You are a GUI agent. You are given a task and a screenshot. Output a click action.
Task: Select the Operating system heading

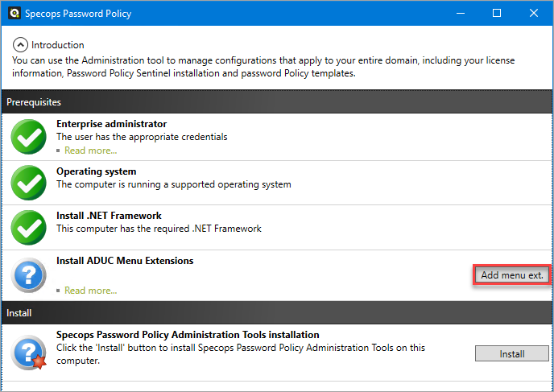[x=97, y=171]
